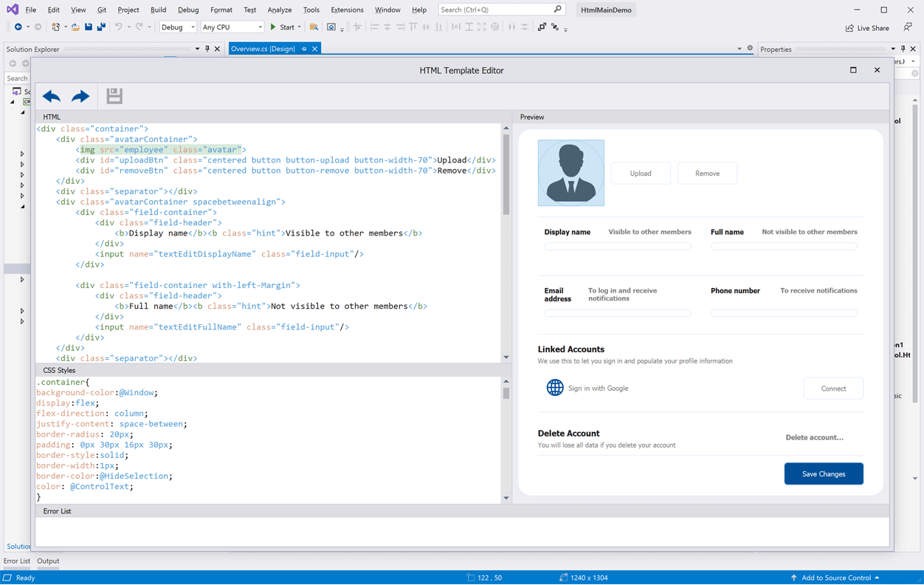924x585 pixels.
Task: Click the redo arrow in HTML Template Editor
Action: tap(80, 96)
